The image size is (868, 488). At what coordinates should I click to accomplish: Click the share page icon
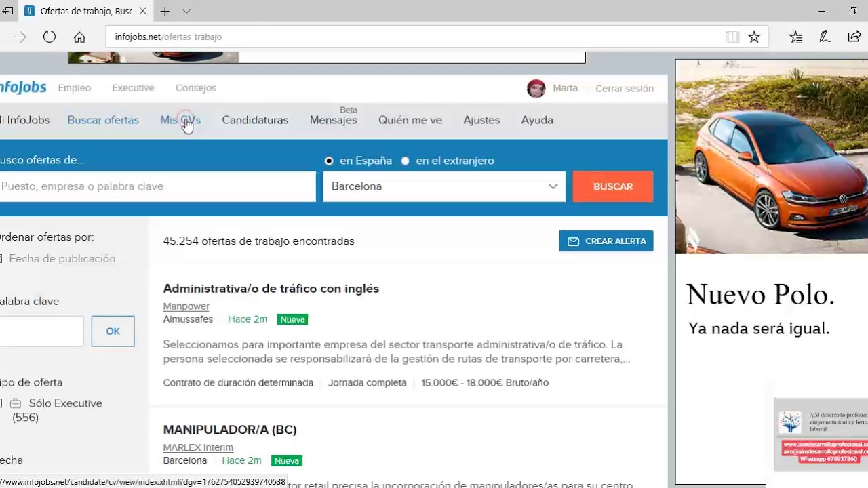854,37
